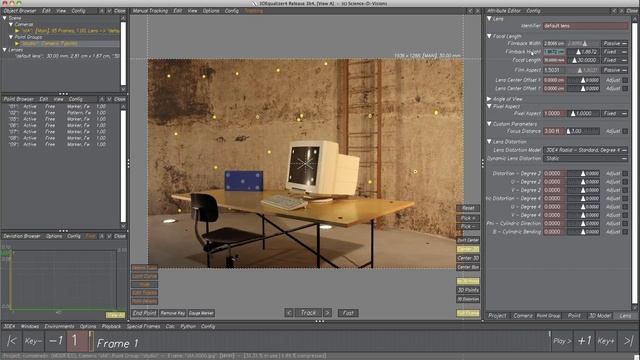This screenshot has height=360, width=640.
Task: Click the Focal Length slider handle
Action: 574,60
